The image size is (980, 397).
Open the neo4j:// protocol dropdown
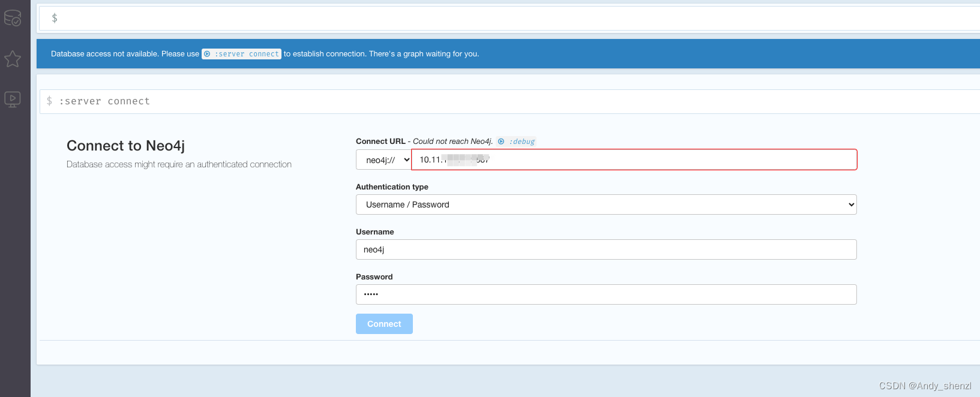pyautogui.click(x=384, y=160)
